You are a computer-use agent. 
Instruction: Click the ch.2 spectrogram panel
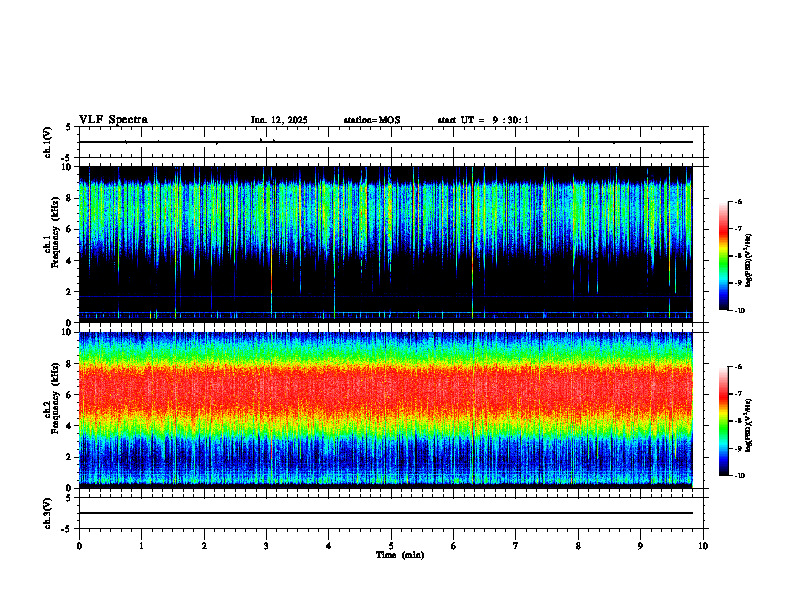[385, 410]
